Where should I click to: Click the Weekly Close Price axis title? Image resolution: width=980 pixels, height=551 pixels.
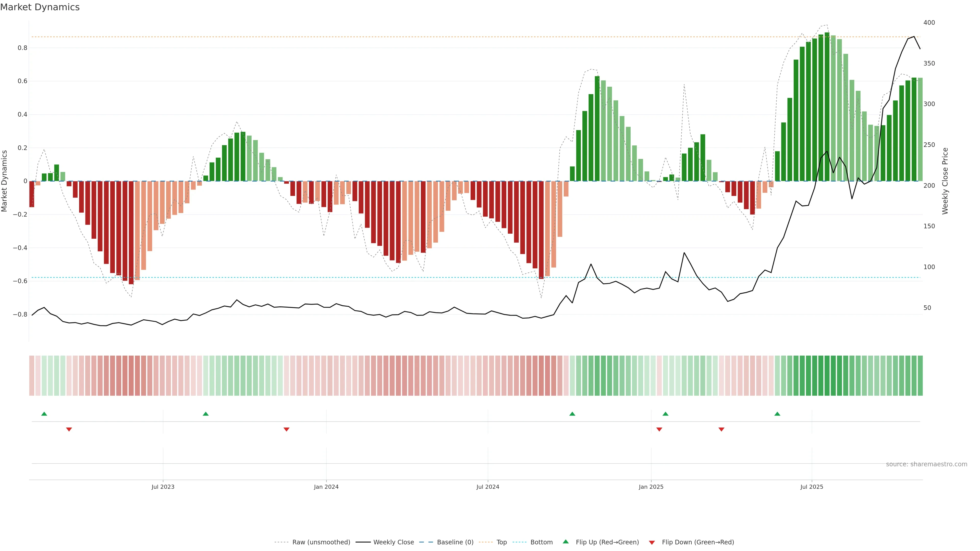coord(945,181)
